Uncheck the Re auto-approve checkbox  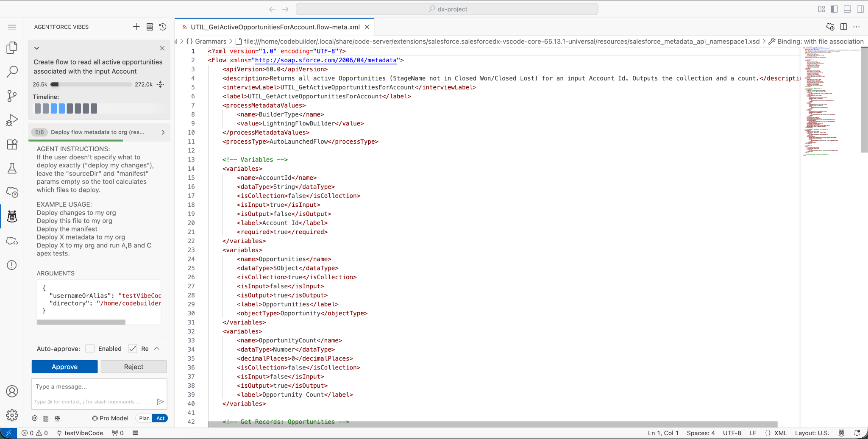click(133, 349)
